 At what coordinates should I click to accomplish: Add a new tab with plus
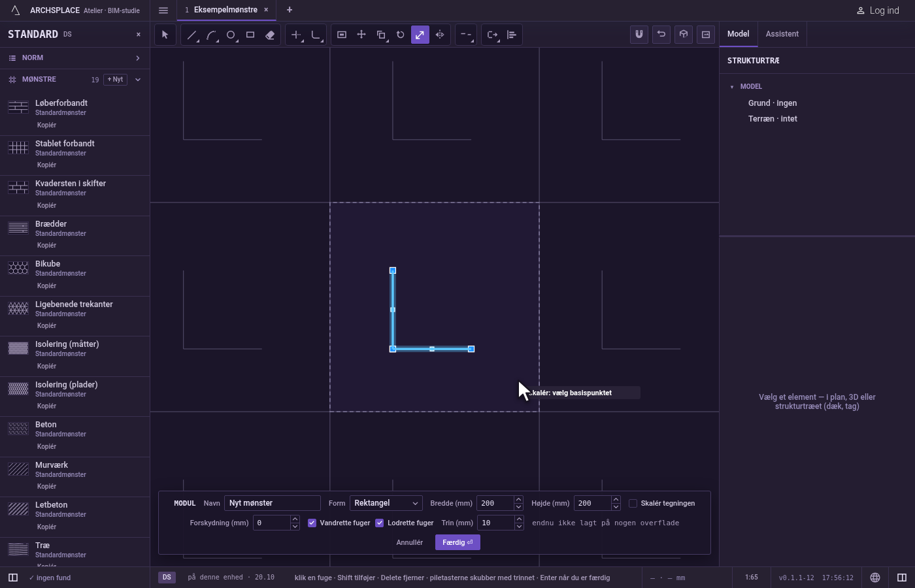pos(290,10)
